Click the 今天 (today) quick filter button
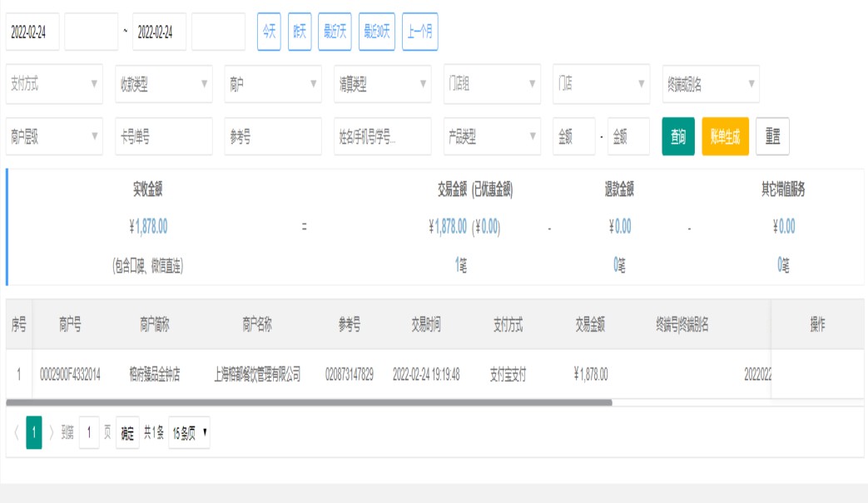The width and height of the screenshot is (868, 503). 269,32
